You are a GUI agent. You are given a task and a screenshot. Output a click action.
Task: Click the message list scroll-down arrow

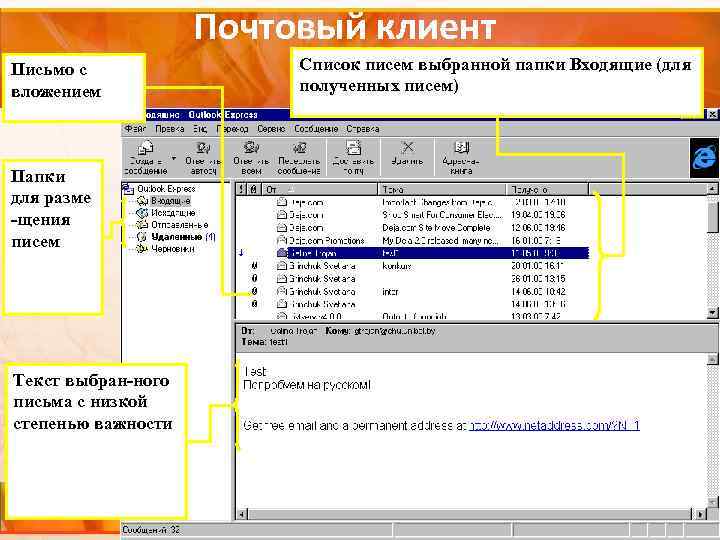click(712, 313)
